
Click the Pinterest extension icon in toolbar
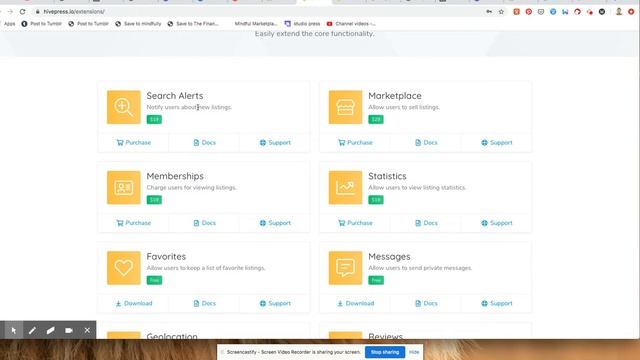529,12
